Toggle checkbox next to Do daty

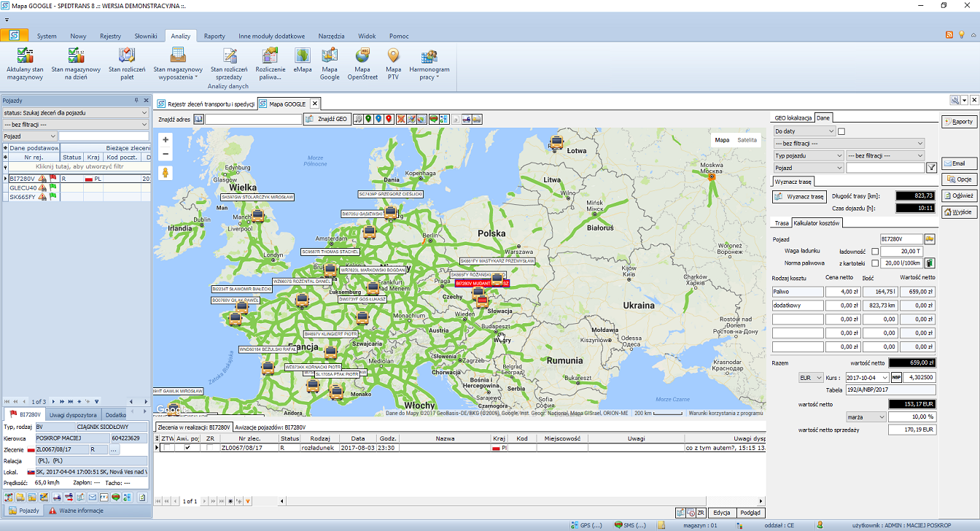point(841,131)
